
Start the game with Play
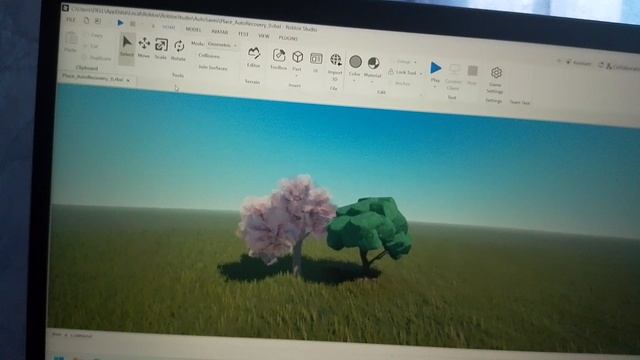click(436, 71)
